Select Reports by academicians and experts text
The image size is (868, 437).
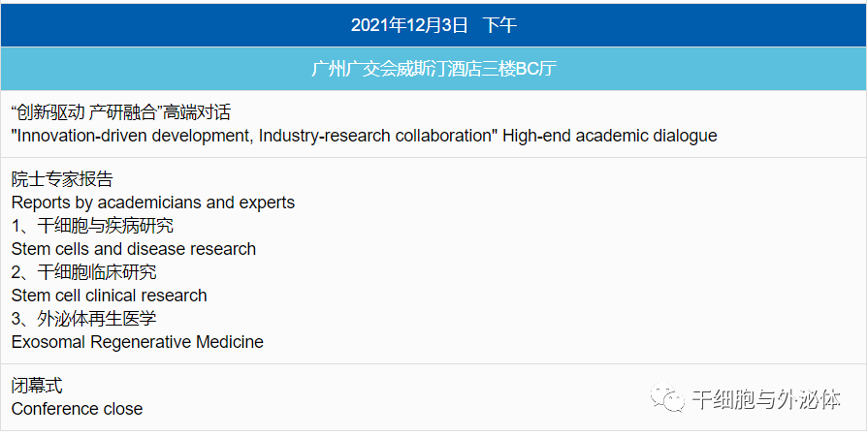tap(153, 203)
